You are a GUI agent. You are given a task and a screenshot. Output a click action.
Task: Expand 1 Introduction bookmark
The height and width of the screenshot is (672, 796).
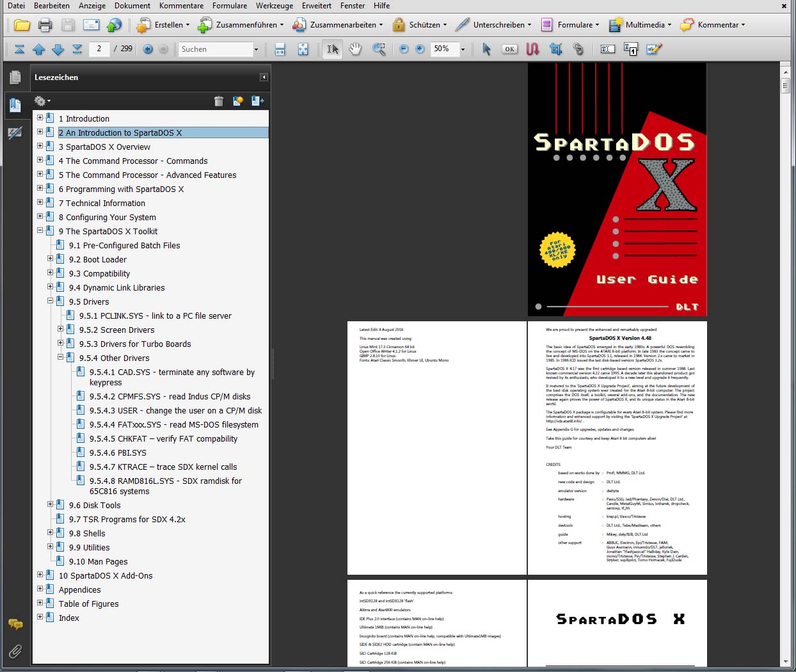(40, 118)
